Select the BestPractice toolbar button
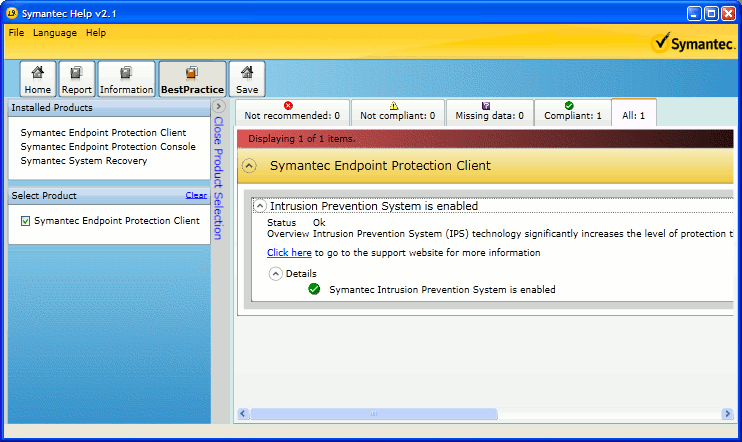The image size is (742, 442). 192,79
